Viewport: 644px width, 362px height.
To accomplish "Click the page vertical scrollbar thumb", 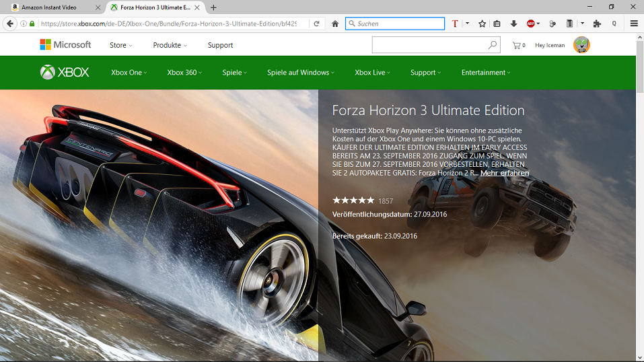I will tap(640, 67).
